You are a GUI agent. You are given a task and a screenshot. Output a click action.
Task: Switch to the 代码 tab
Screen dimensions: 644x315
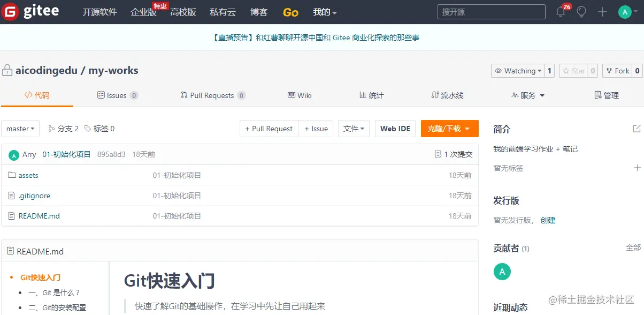[x=37, y=95]
